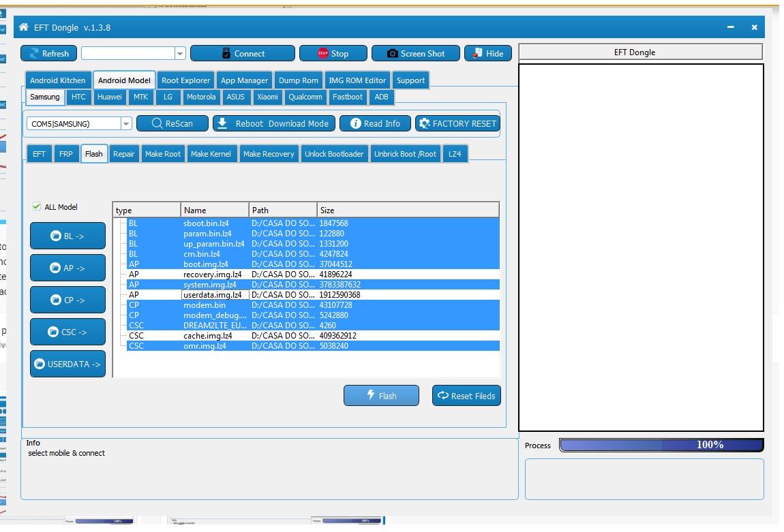Select the boot.img.lz4 row
Image resolution: width=784 pixels, height=532 pixels.
[x=313, y=264]
